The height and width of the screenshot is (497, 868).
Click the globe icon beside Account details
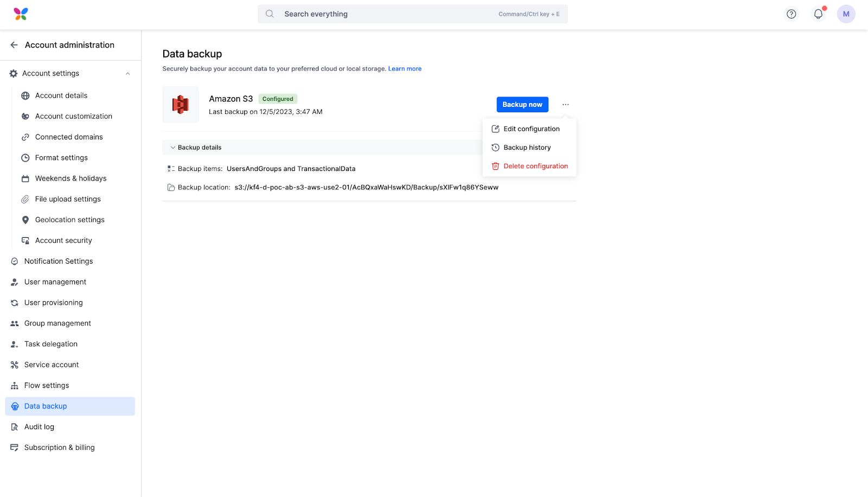(25, 95)
